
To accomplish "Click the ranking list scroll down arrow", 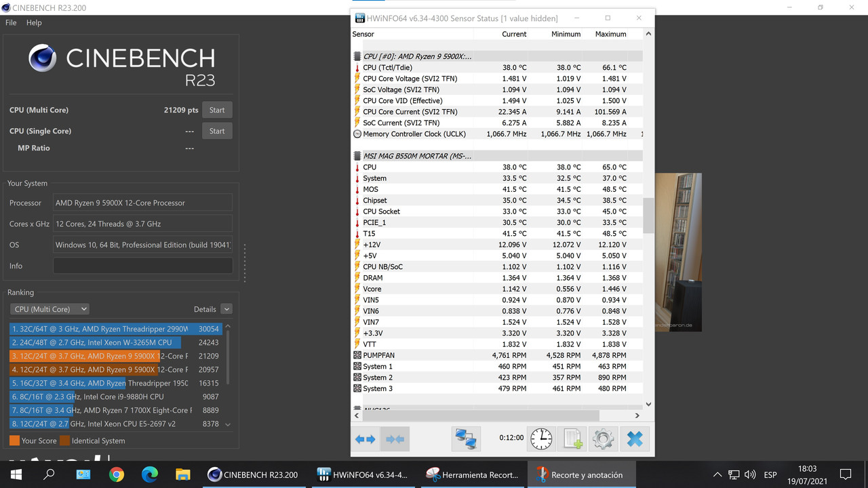I will point(228,424).
